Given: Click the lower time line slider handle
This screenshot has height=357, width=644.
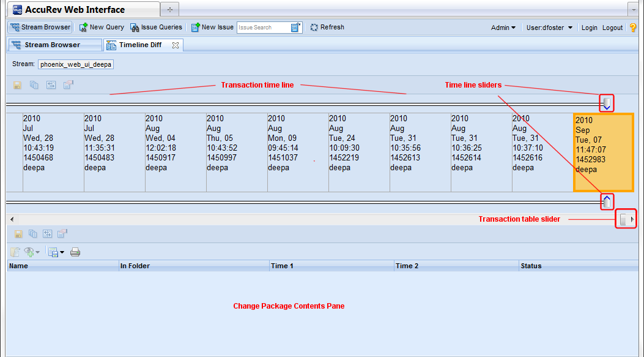Looking at the screenshot, I should 606,201.
